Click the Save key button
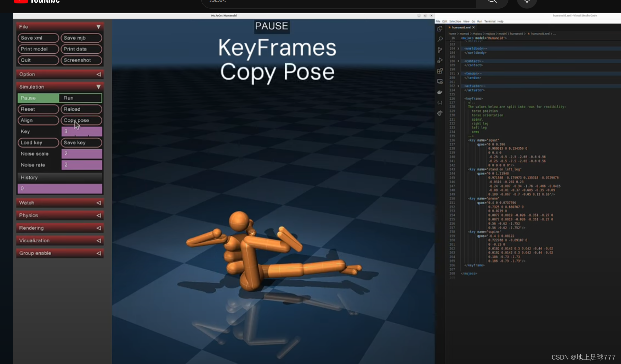The height and width of the screenshot is (364, 621). (81, 143)
